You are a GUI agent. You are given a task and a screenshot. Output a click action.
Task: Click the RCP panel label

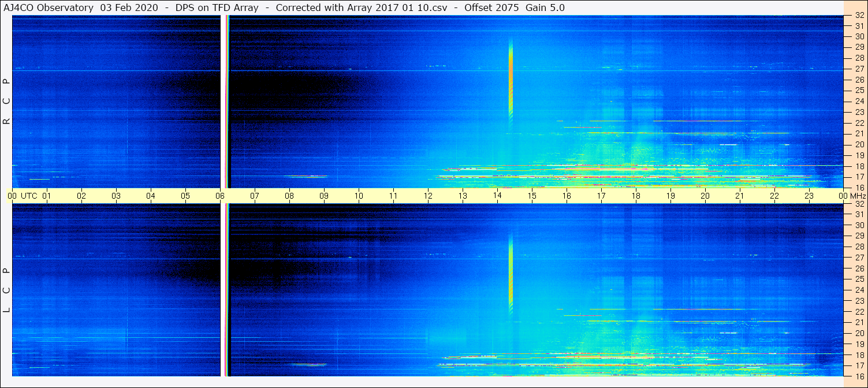tap(6, 102)
